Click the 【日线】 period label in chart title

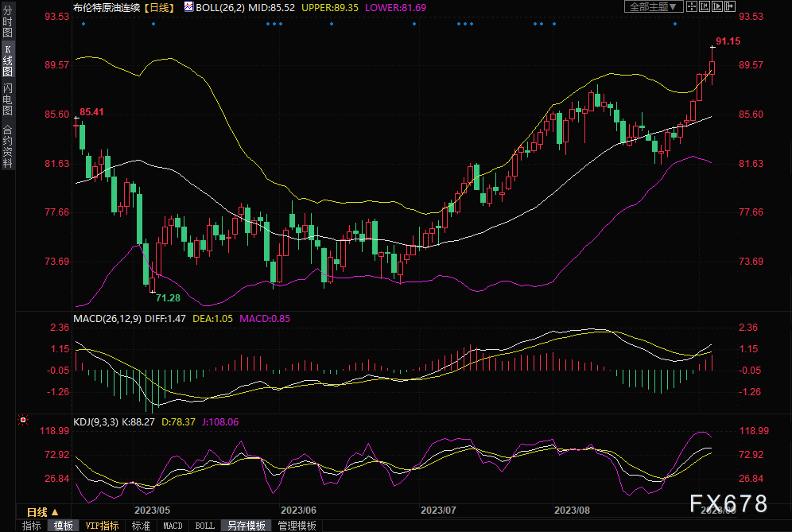coord(159,6)
